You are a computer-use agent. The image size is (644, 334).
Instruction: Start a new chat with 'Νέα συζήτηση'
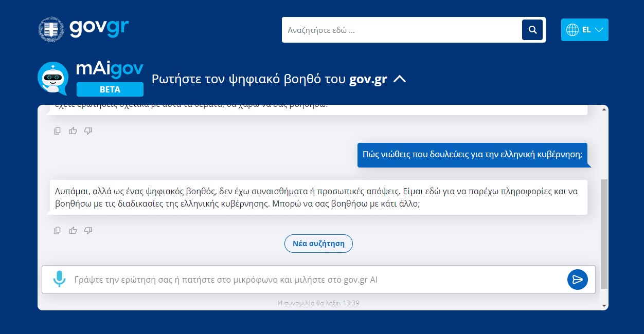tap(318, 244)
